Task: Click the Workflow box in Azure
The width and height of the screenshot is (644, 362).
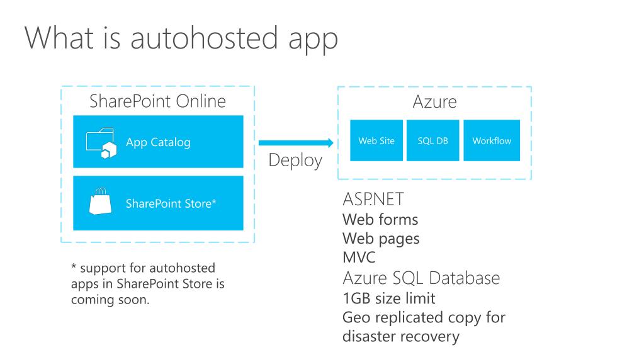Action: pyautogui.click(x=492, y=140)
